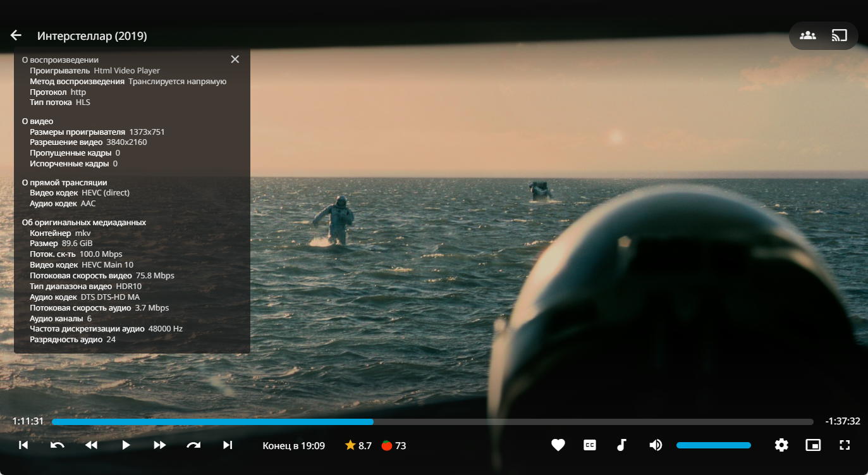Viewport: 868px width, 475px height.
Task: Click the container value 'mkv'
Action: pyautogui.click(x=83, y=233)
